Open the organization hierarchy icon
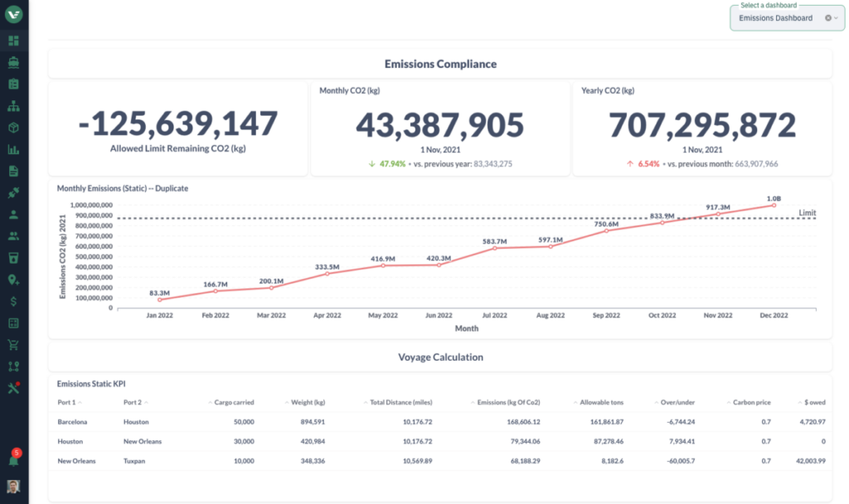Viewport: 849px width, 504px height. pyautogui.click(x=13, y=106)
